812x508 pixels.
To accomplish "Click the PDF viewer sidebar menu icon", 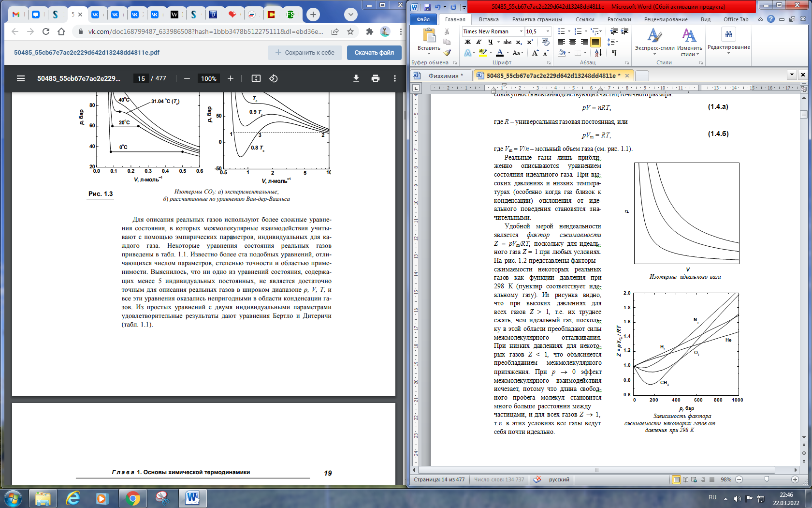I will [21, 78].
